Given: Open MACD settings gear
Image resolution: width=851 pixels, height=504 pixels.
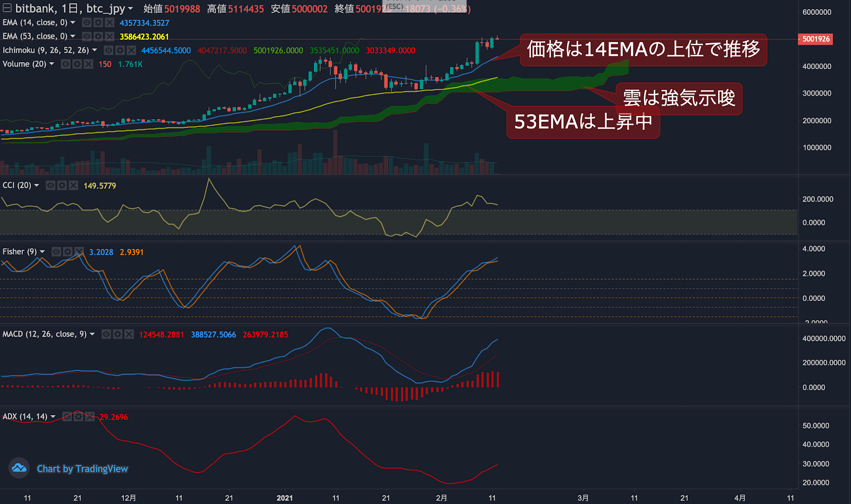Looking at the screenshot, I should click(118, 334).
